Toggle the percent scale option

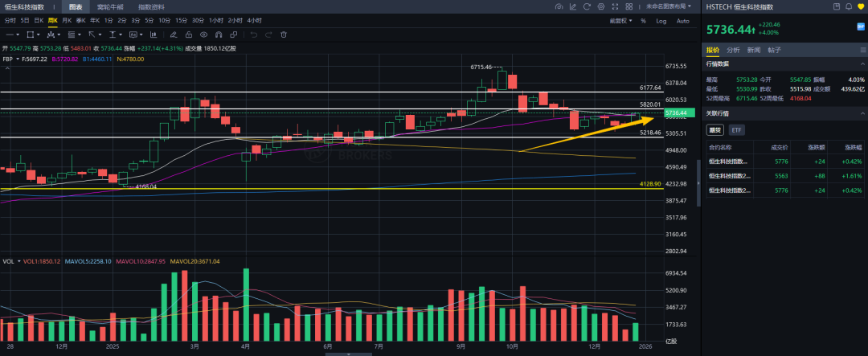pyautogui.click(x=643, y=21)
